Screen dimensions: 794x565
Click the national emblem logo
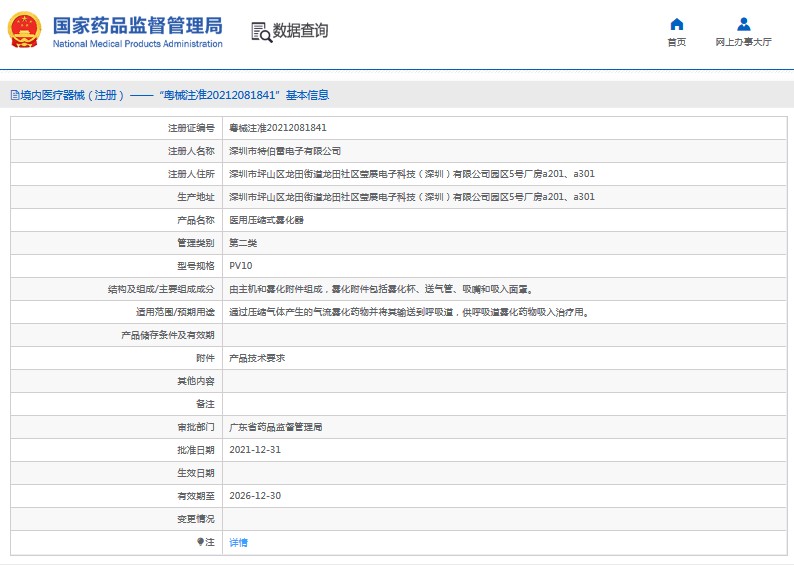[x=24, y=30]
